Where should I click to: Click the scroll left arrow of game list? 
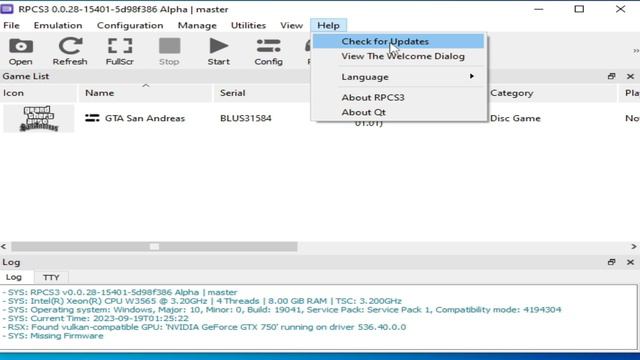(x=4, y=247)
